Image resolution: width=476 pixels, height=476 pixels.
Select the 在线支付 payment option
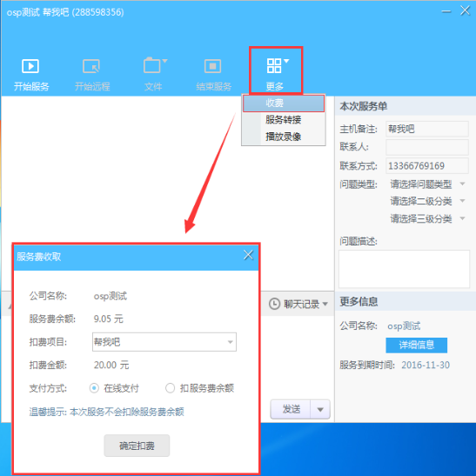coord(94,388)
